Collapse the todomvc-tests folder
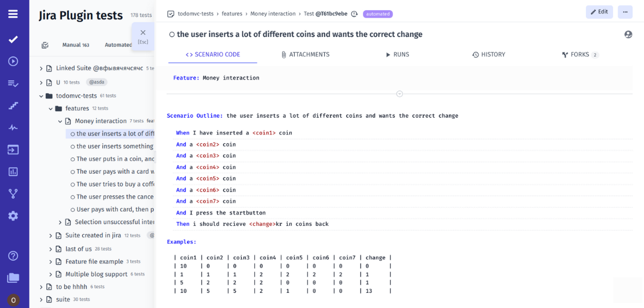644x308 pixels. pyautogui.click(x=41, y=96)
